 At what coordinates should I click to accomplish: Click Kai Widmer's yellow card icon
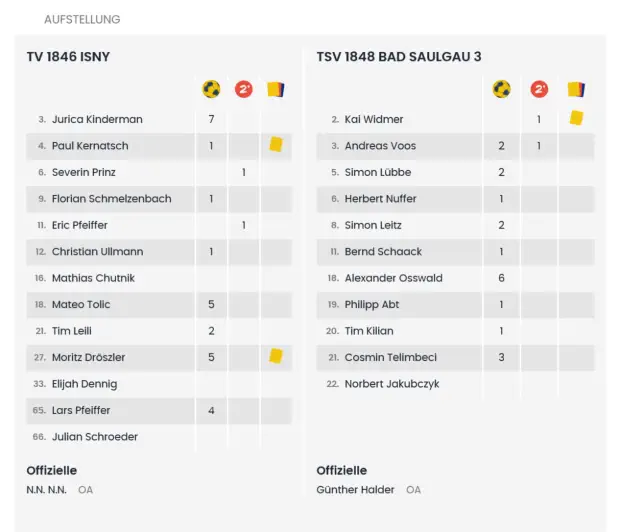click(x=576, y=118)
